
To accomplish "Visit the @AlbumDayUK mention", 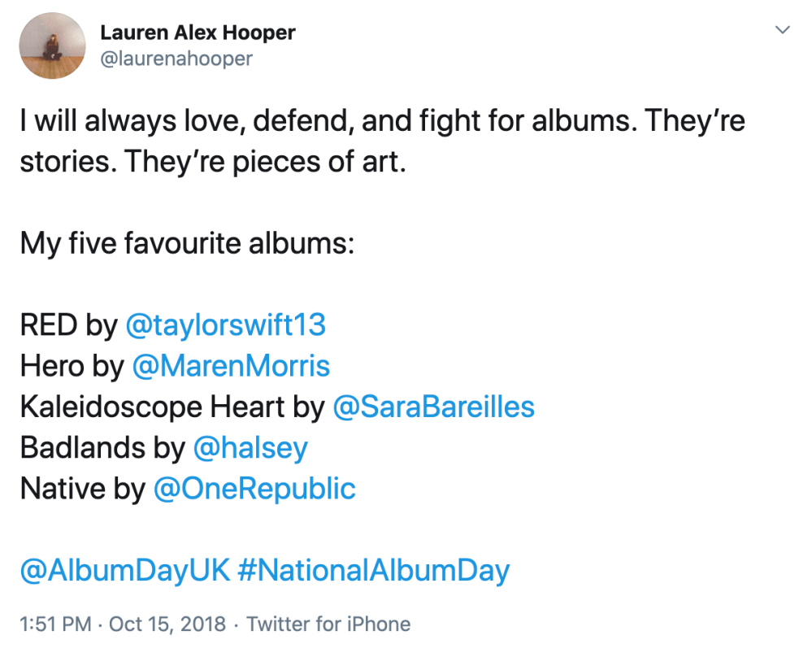I will (125, 570).
